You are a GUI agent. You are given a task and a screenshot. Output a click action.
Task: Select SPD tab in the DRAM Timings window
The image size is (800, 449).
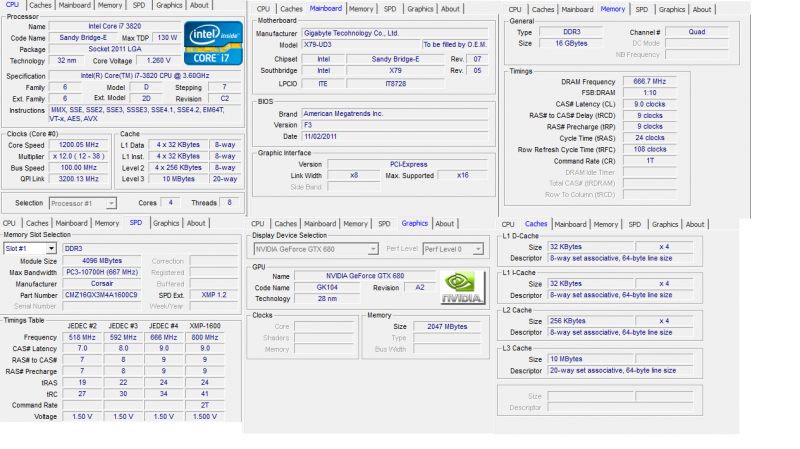pyautogui.click(x=641, y=9)
